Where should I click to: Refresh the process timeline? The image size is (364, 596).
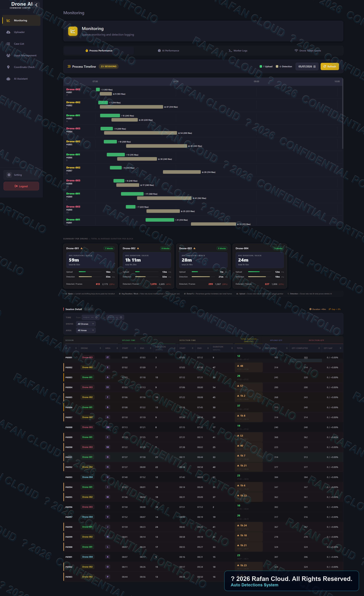(330, 67)
